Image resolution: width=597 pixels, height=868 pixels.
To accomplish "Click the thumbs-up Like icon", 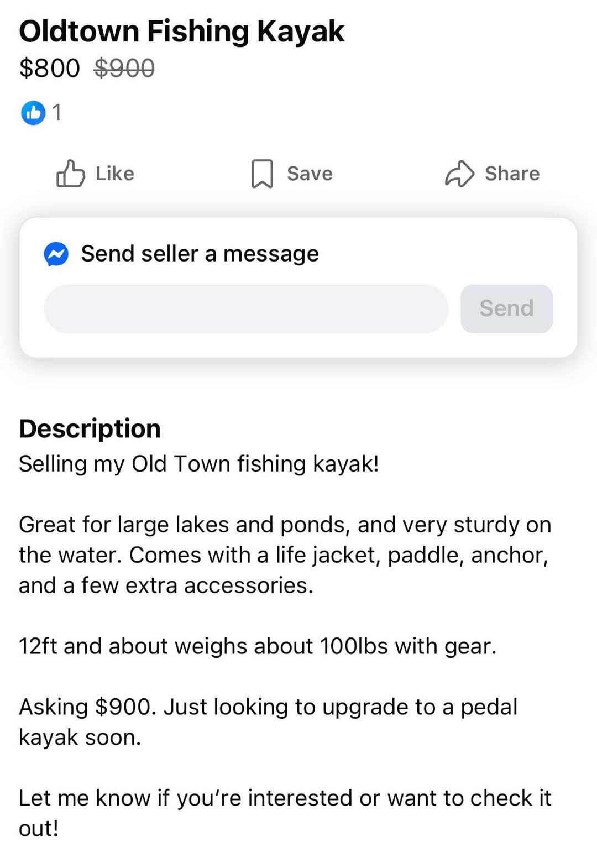I will [70, 174].
